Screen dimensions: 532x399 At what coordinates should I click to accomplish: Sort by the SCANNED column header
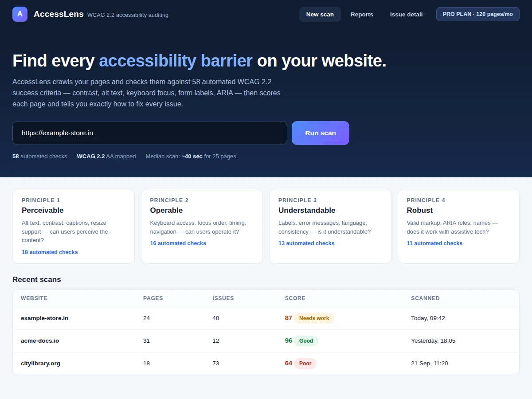point(425,298)
